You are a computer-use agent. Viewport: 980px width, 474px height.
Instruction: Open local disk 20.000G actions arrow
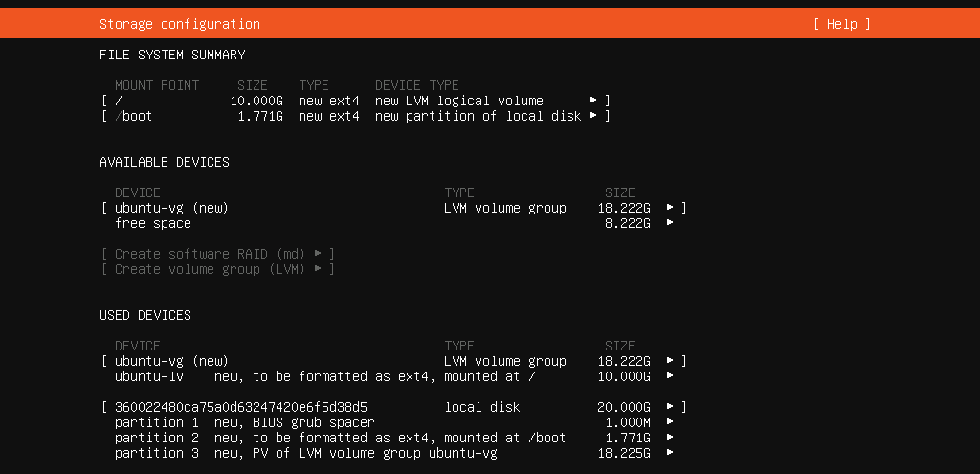pyautogui.click(x=671, y=407)
